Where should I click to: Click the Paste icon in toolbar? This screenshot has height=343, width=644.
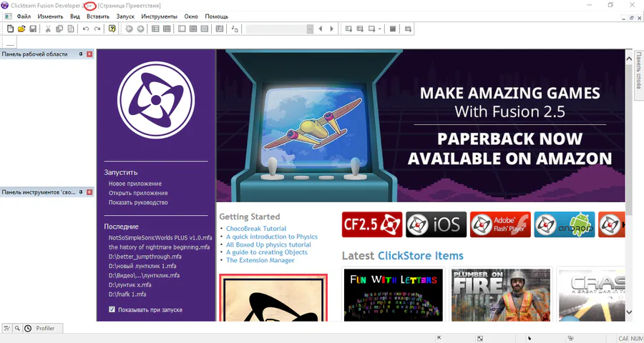coord(71,29)
